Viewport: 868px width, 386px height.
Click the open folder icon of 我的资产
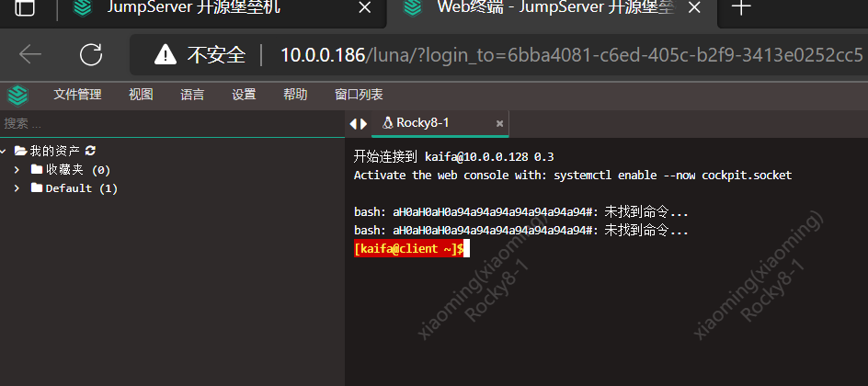20,151
